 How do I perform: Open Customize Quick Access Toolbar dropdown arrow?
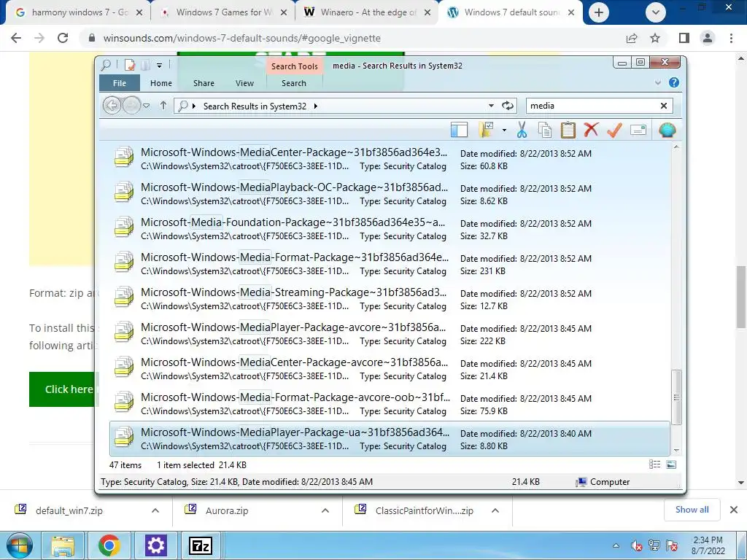(160, 65)
